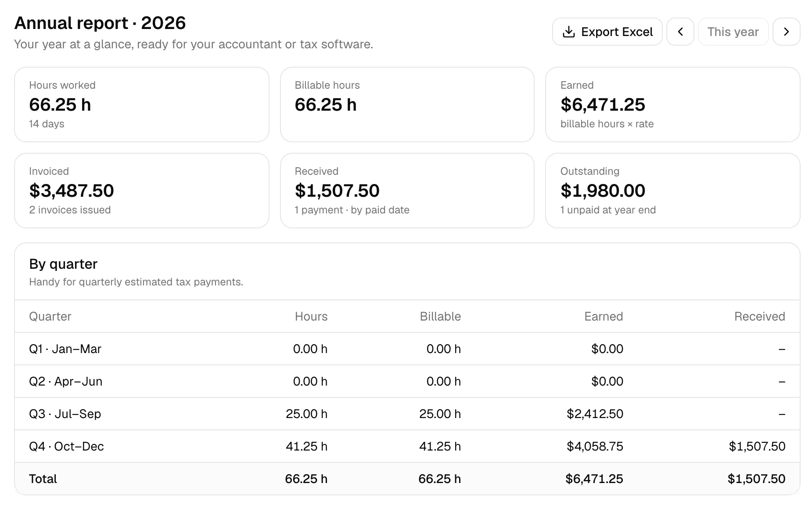Click the Q4 Earned value $4,058.75
Viewport: 812px width, 505px height.
pos(595,446)
